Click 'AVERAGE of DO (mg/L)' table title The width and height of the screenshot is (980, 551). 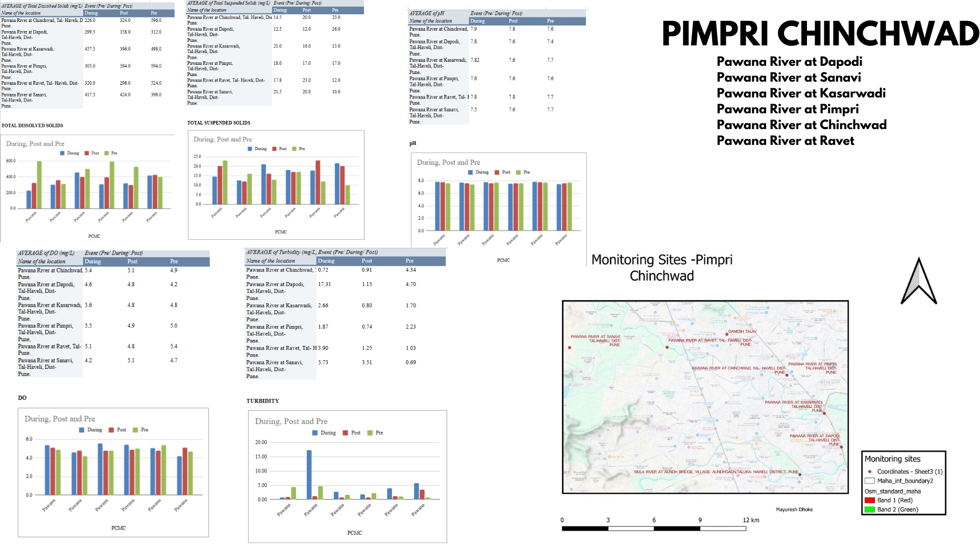click(46, 253)
